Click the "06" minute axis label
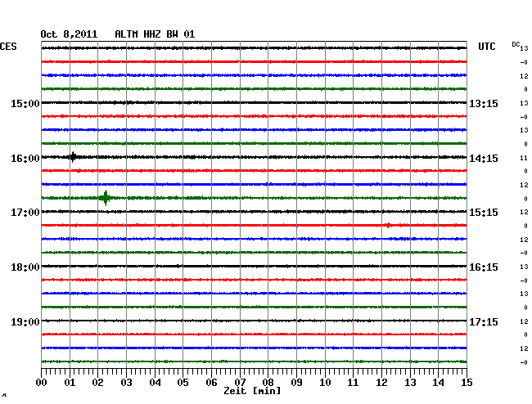 click(211, 382)
